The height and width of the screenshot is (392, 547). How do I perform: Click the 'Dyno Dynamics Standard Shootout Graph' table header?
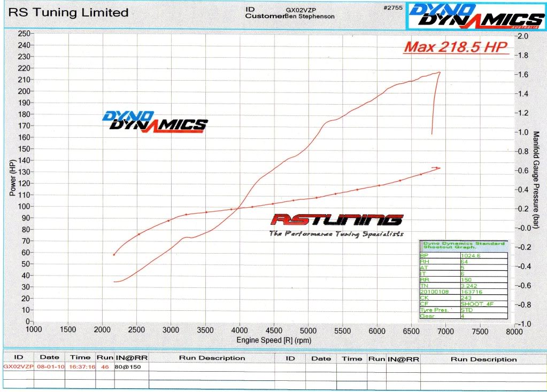pyautogui.click(x=463, y=246)
